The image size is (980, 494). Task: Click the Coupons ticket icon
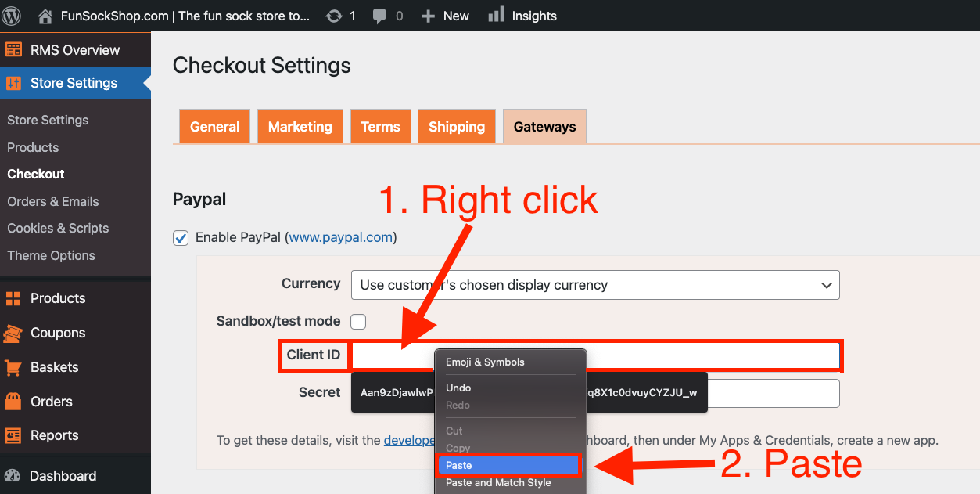pos(13,333)
